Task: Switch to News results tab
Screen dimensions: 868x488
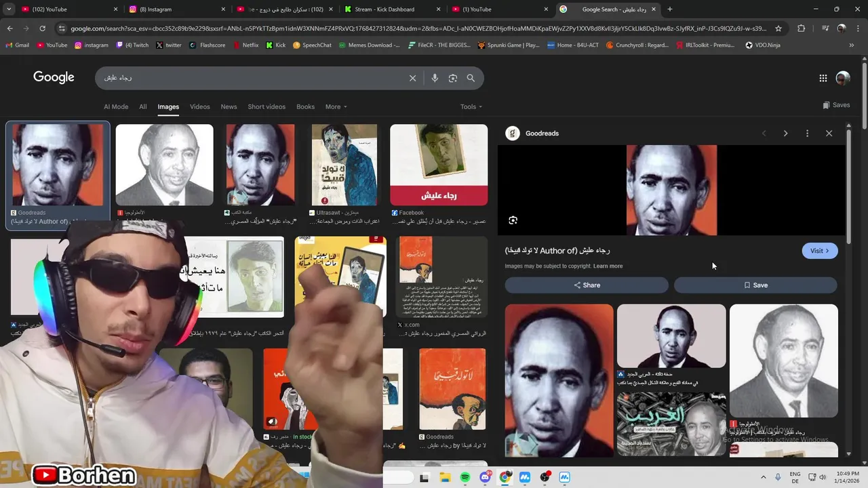Action: click(x=229, y=106)
